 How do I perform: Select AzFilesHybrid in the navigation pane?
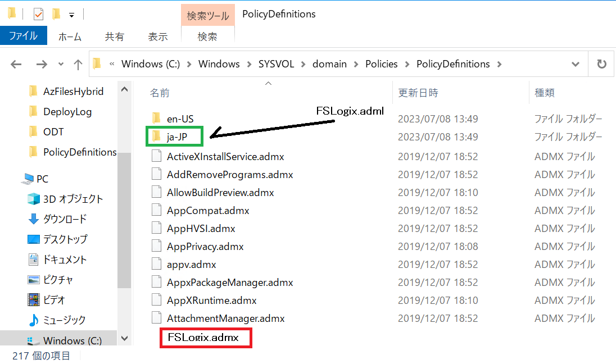[x=74, y=92]
